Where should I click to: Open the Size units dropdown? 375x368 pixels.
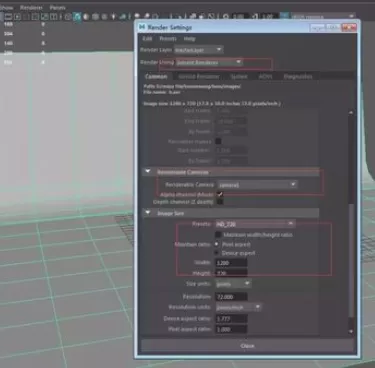click(233, 284)
